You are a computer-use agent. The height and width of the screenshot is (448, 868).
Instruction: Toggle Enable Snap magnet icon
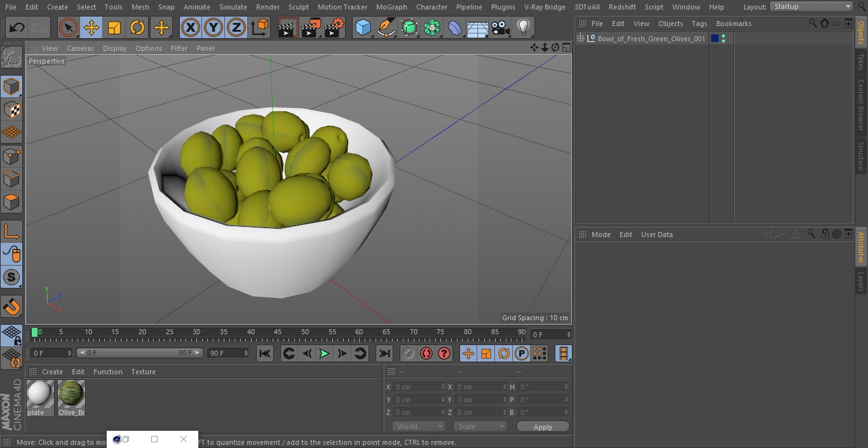[11, 306]
